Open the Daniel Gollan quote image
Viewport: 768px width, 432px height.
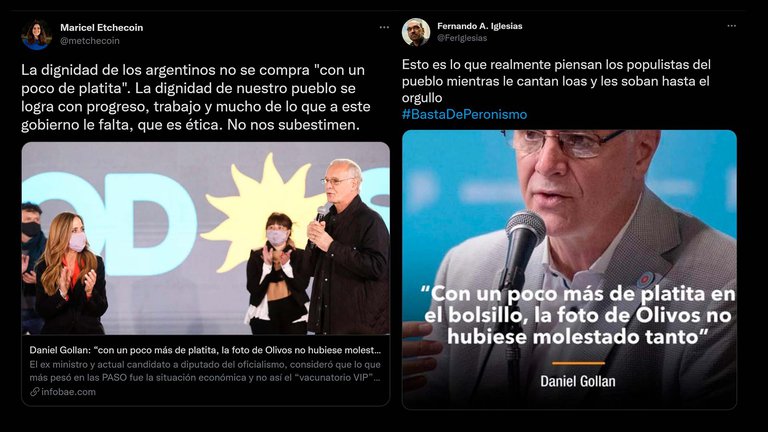pos(569,269)
